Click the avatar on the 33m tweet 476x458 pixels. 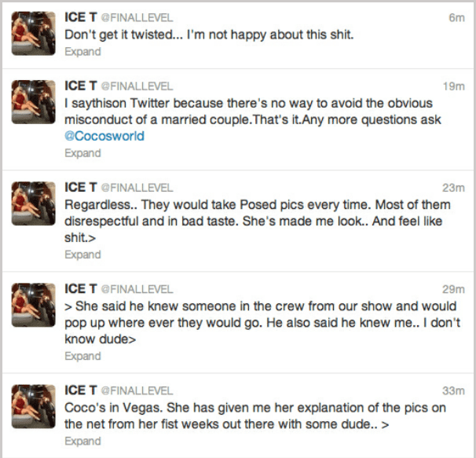pyautogui.click(x=32, y=406)
